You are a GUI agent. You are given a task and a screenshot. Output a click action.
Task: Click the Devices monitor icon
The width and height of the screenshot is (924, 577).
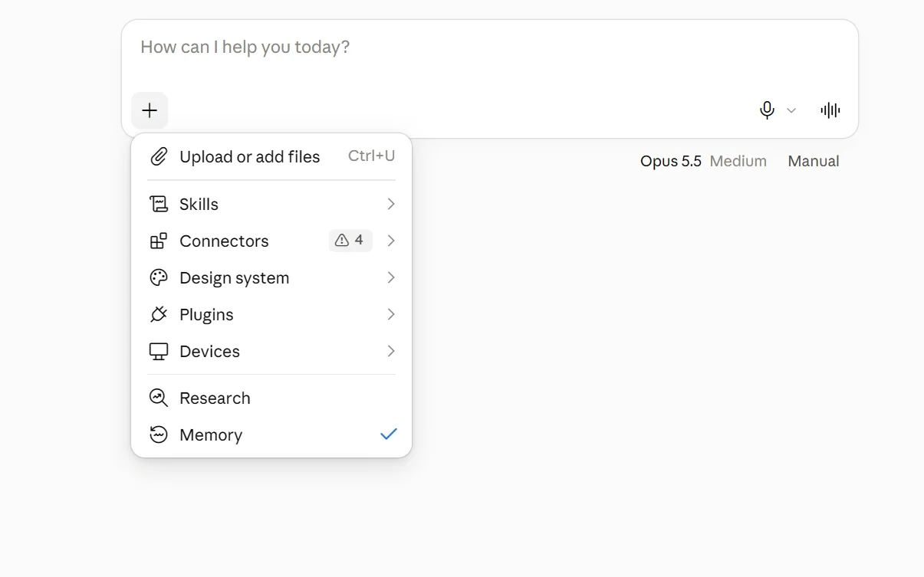[159, 351]
